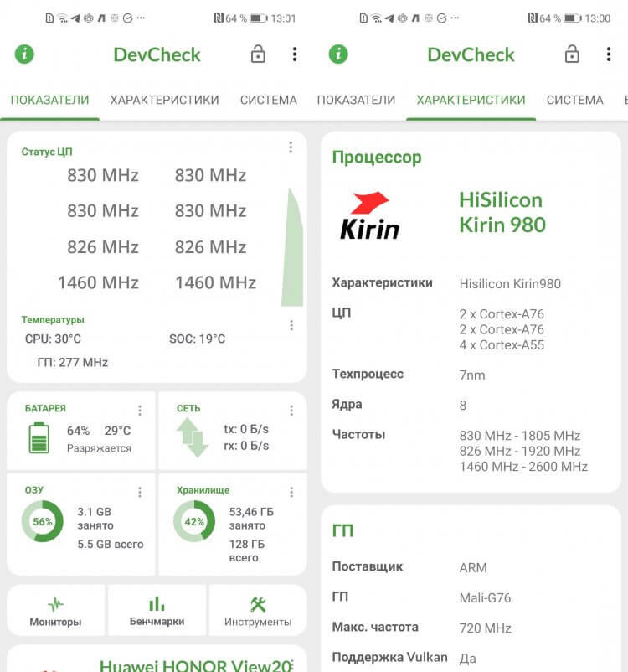Tap the pulse icon above Мониторы
The width and height of the screenshot is (628, 672).
(x=56, y=604)
